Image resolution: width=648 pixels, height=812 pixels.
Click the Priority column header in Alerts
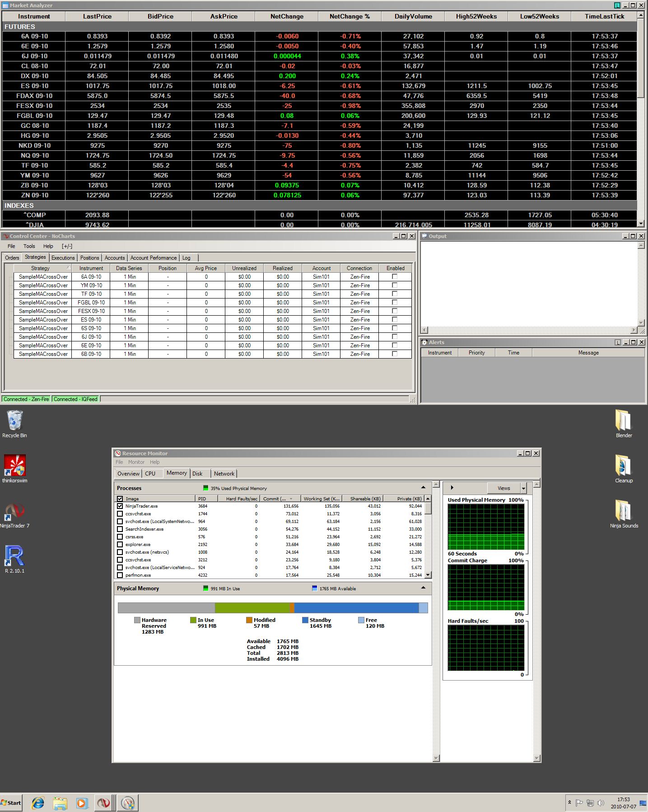tap(477, 353)
